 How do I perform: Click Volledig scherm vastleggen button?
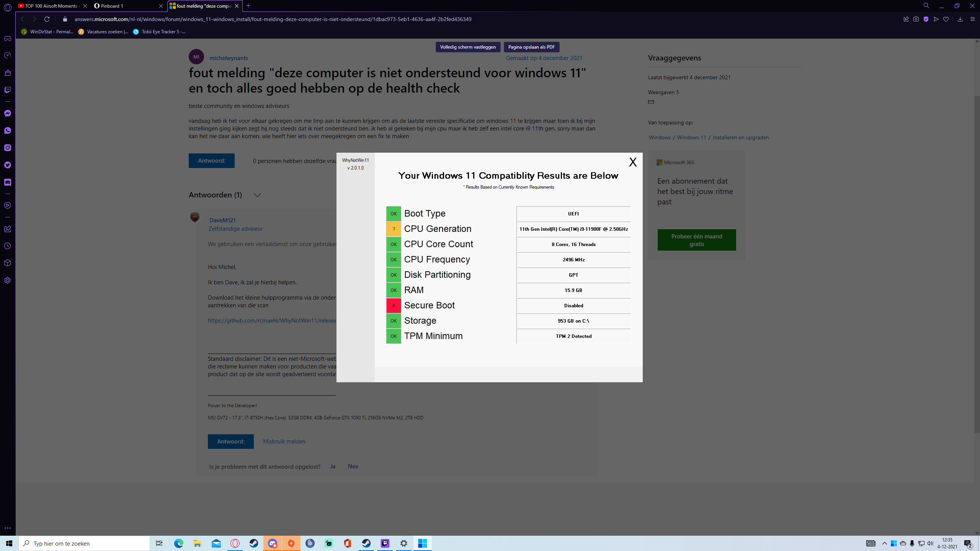468,47
